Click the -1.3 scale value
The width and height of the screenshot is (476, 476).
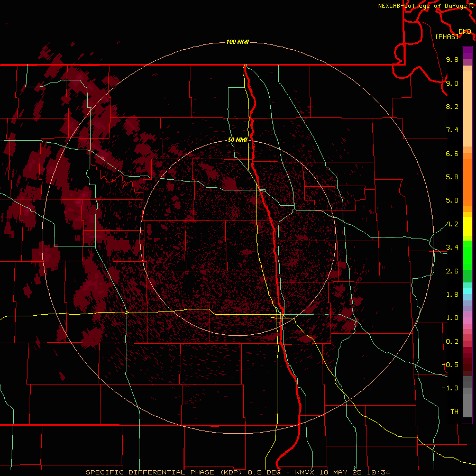[x=450, y=388]
